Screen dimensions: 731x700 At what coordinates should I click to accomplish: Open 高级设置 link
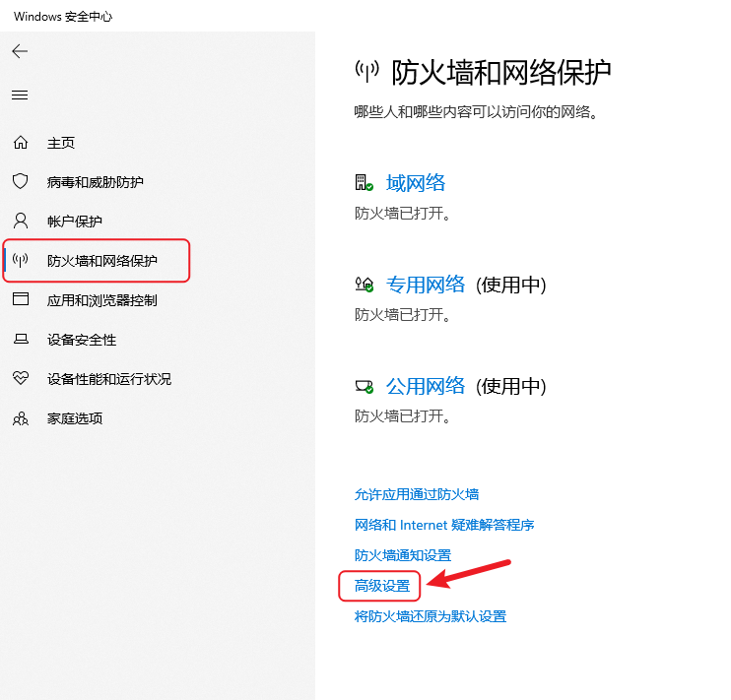tap(382, 586)
